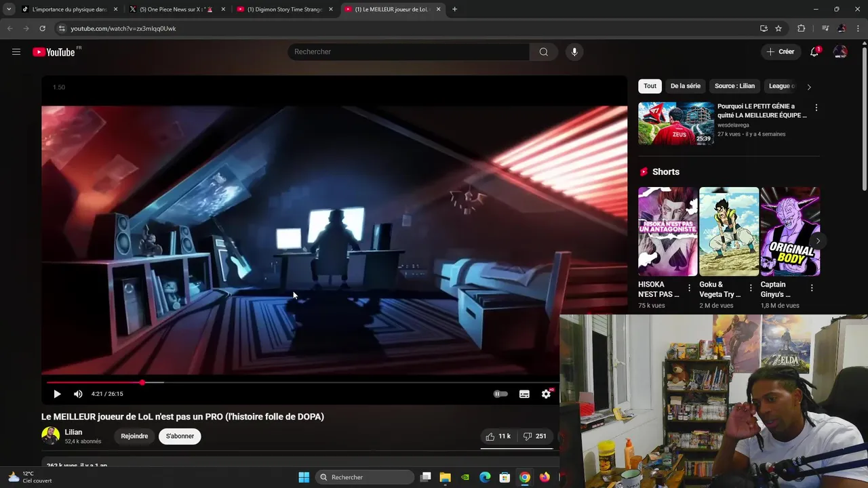The width and height of the screenshot is (868, 488).
Task: Open the YouTube account avatar menu
Action: pos(840,52)
